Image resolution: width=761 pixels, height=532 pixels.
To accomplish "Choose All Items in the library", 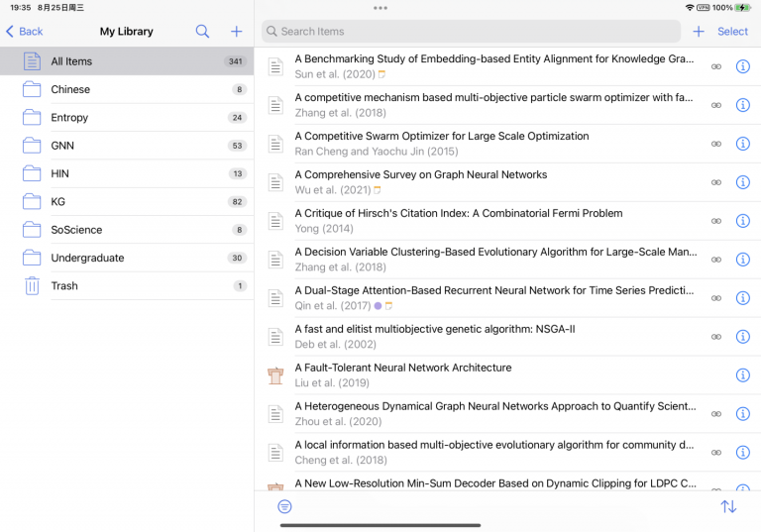I will (x=71, y=61).
